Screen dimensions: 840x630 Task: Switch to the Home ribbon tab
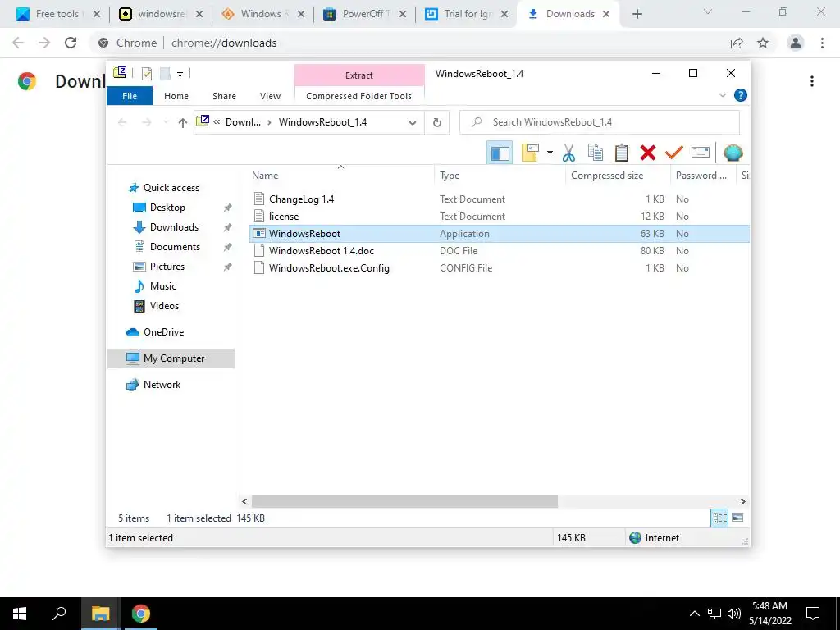(176, 96)
